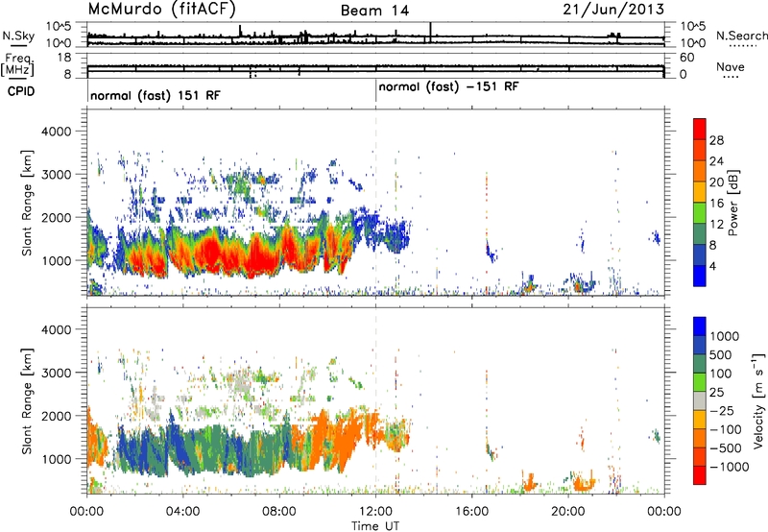Click the 'Velocity [m s-1]' colorbar label
The image size is (768, 532).
758,400
